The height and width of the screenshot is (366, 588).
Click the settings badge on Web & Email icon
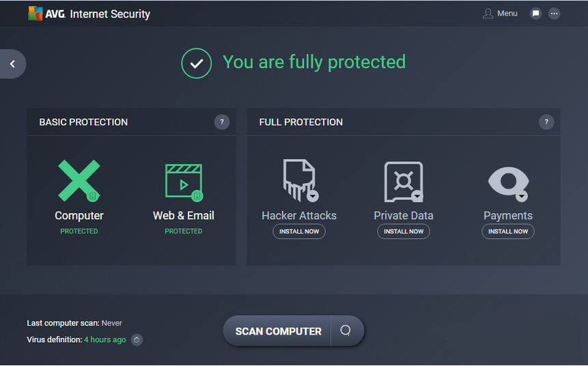point(197,196)
